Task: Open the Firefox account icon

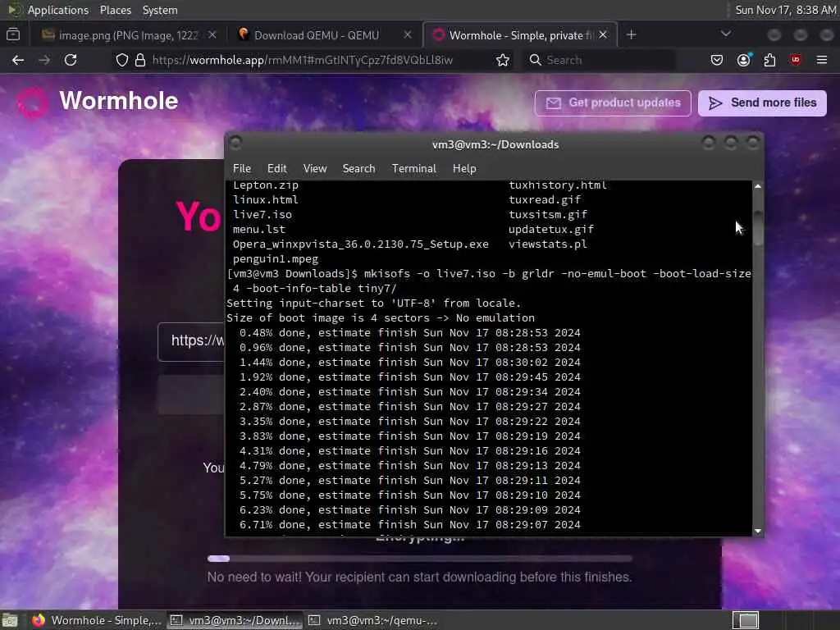Action: point(743,60)
